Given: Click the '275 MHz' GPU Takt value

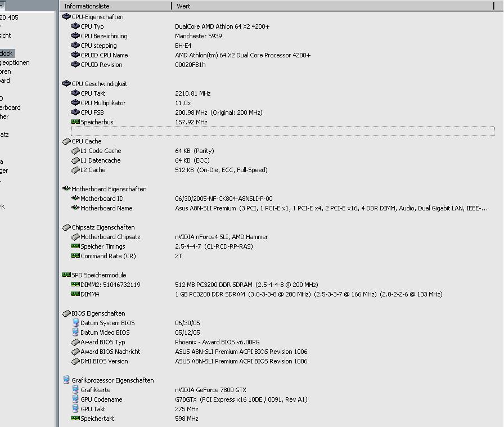Looking at the screenshot, I should (186, 409).
